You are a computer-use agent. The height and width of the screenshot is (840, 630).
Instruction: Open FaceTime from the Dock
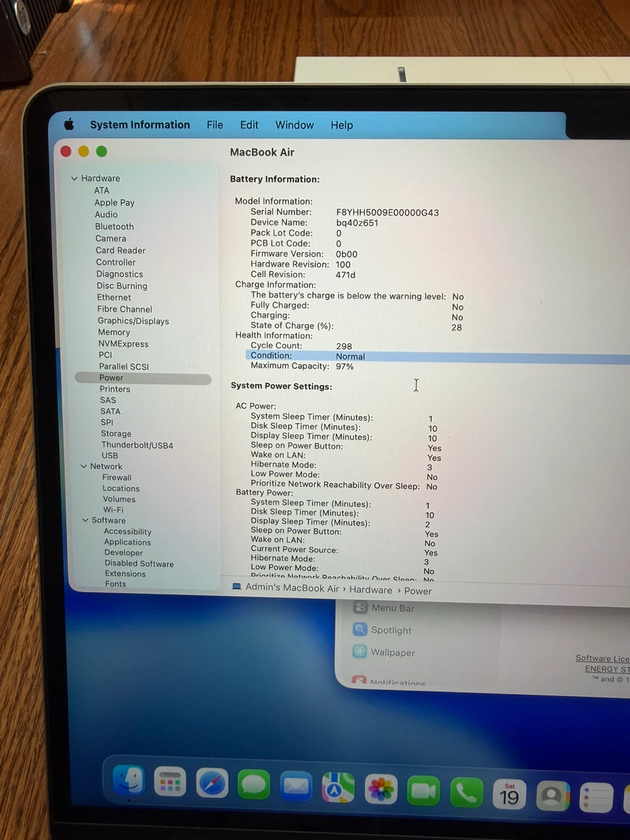click(423, 790)
